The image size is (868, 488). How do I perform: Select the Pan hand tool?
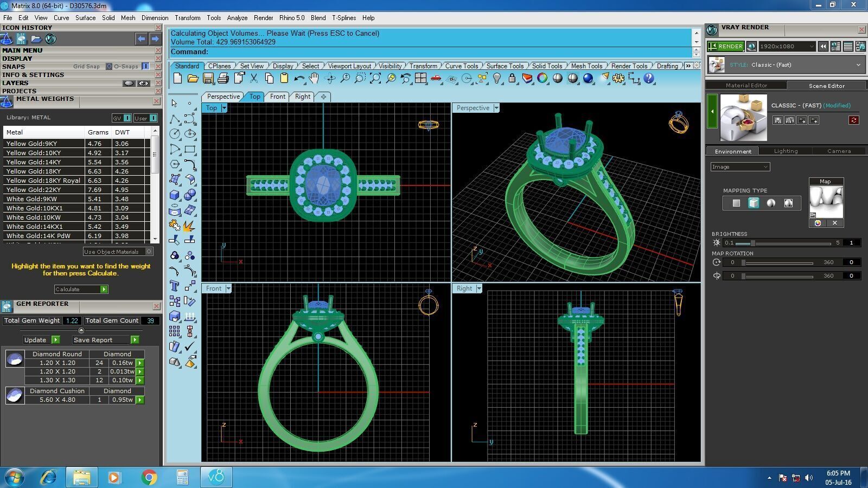[314, 79]
